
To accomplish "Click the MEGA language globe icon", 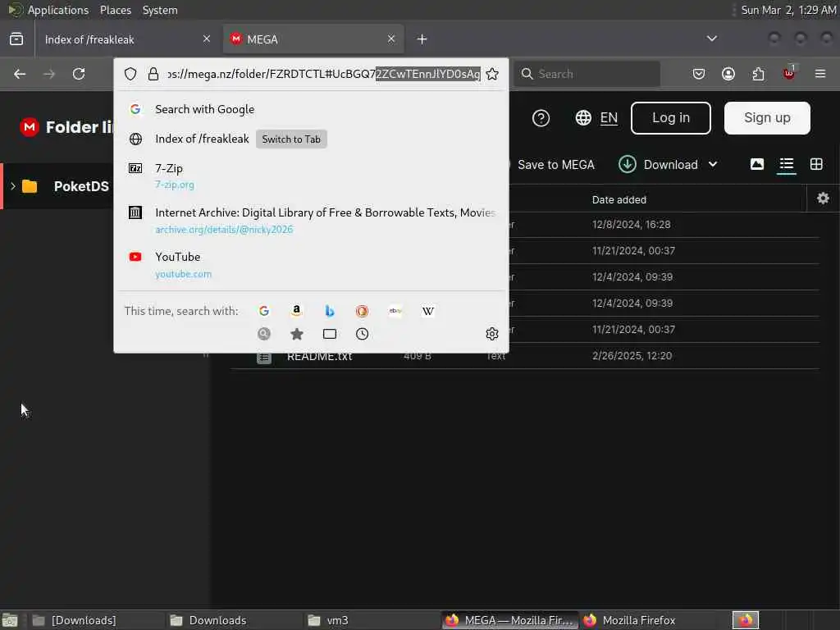I will (583, 118).
